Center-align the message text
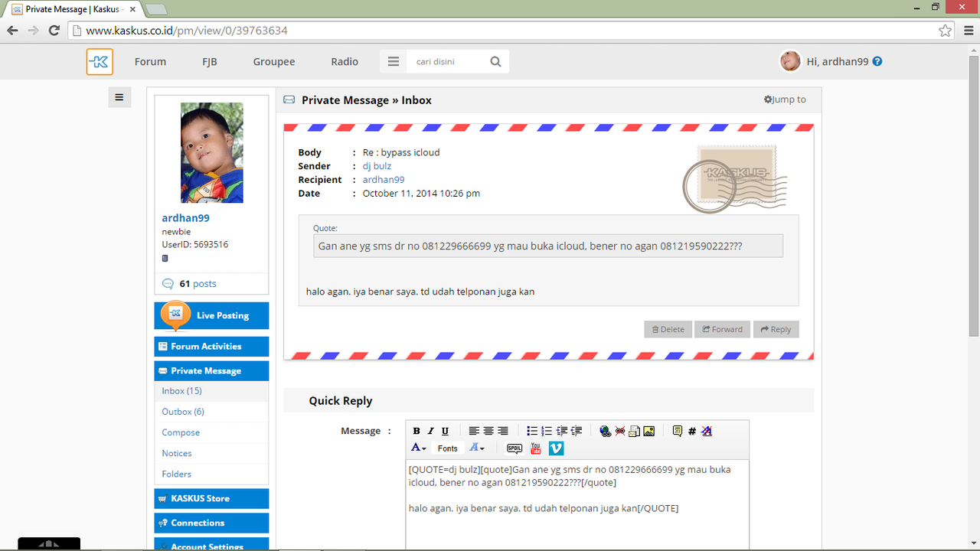This screenshot has height=551, width=980. tap(488, 431)
